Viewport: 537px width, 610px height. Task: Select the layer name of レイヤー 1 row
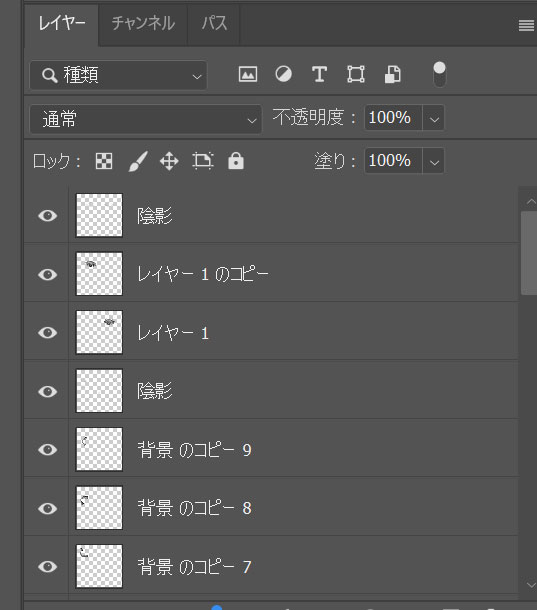[x=173, y=333]
